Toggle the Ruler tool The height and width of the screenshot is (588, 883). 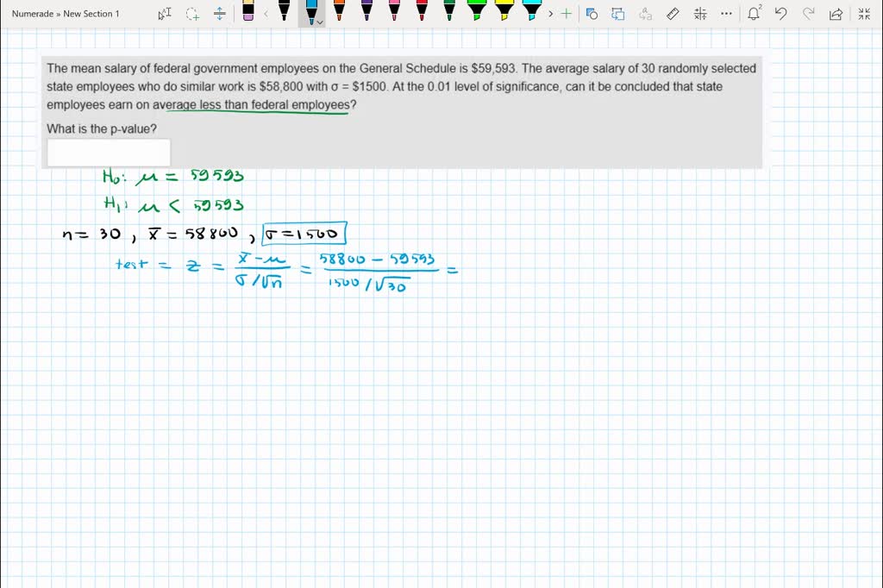click(673, 14)
